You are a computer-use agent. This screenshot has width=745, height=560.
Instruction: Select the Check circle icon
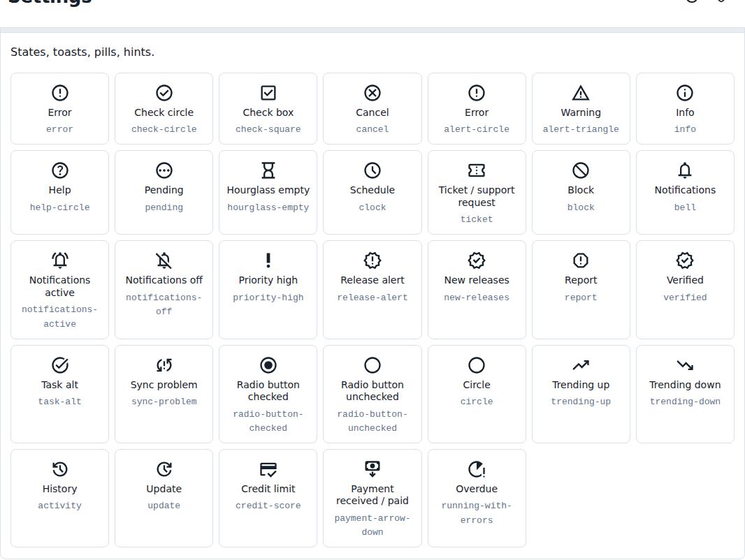[x=164, y=93]
